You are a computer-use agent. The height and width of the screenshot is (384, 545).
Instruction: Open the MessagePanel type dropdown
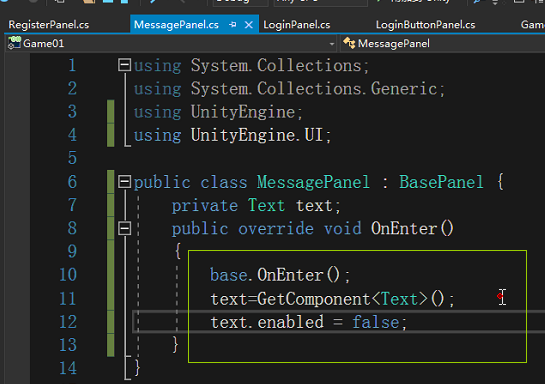[x=441, y=44]
